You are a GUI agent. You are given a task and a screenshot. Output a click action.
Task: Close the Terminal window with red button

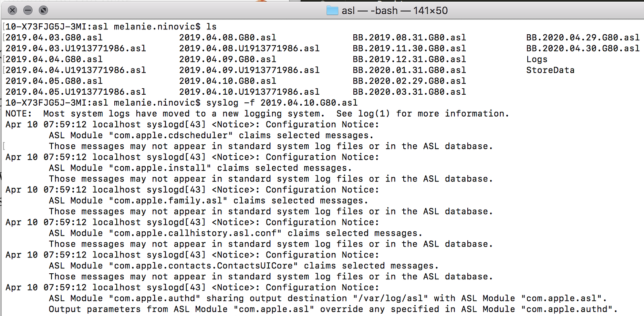click(x=12, y=10)
